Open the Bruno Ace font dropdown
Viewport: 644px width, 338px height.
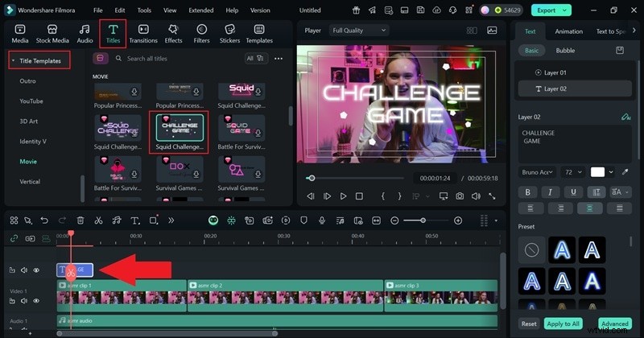(x=537, y=172)
